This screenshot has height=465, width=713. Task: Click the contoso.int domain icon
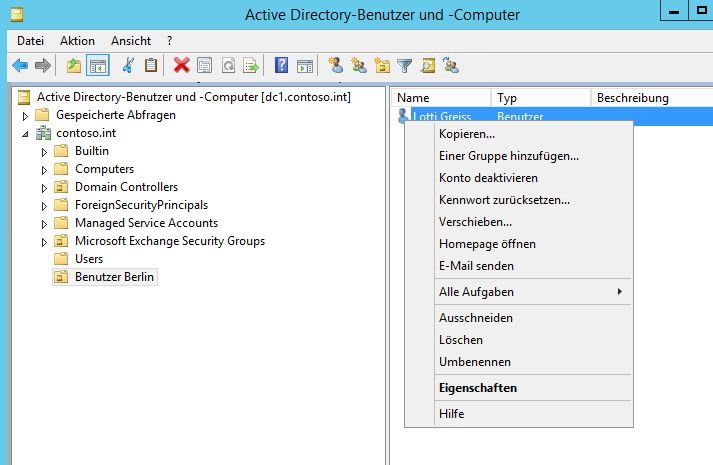44,133
